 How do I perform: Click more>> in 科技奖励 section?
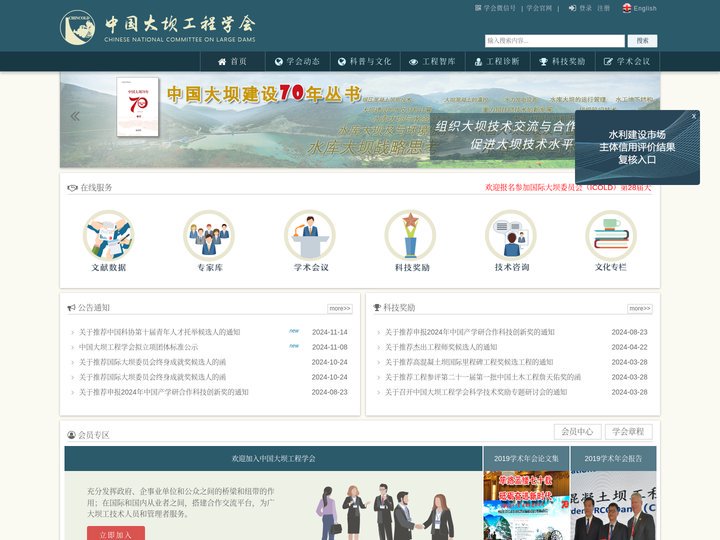[x=640, y=309]
